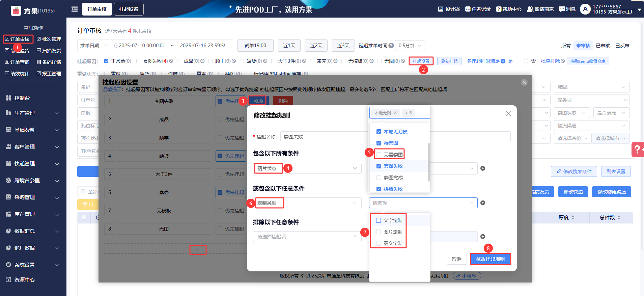This screenshot has height=296, width=644.
Task: Uncheck the 正常单 filter checkbox
Action: [x=106, y=61]
